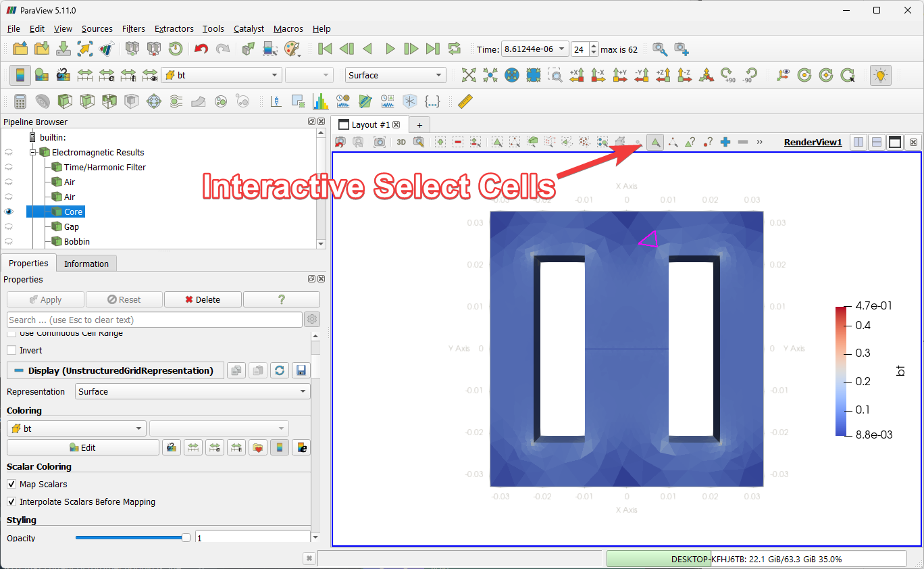Click the Delete button in Properties
This screenshot has width=924, height=569.
[203, 299]
